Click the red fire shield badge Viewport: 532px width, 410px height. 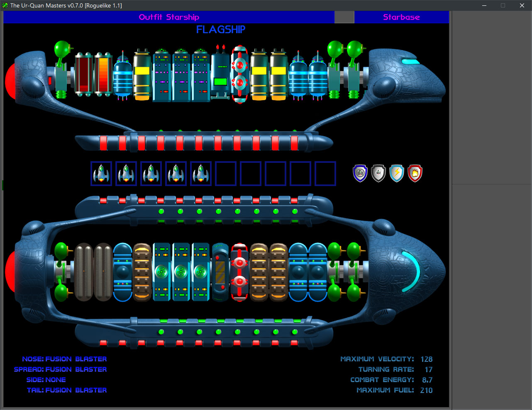pyautogui.click(x=415, y=173)
